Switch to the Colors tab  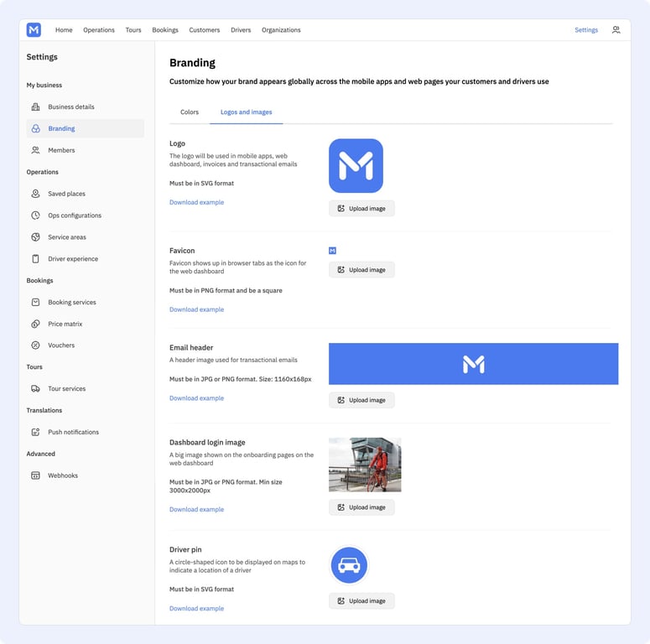point(190,112)
